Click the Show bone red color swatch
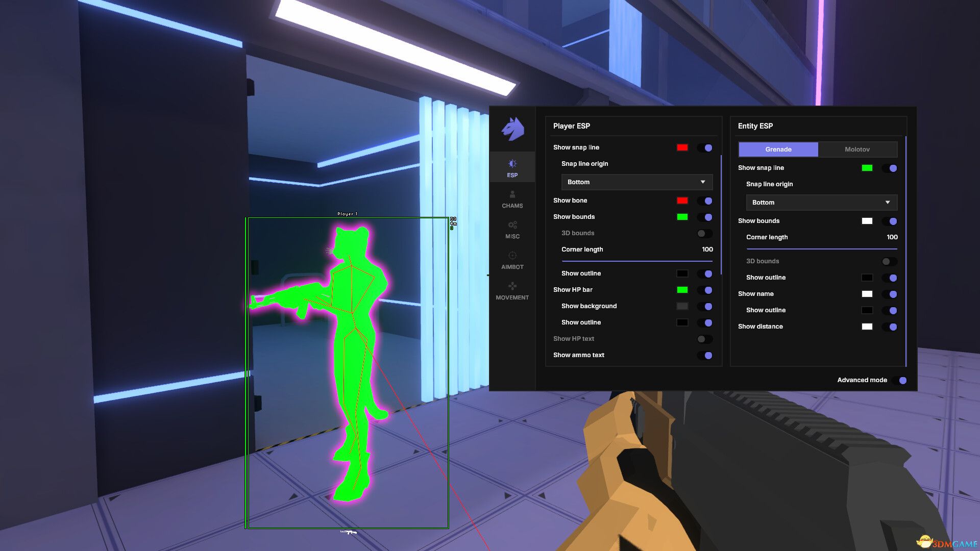 tap(682, 201)
